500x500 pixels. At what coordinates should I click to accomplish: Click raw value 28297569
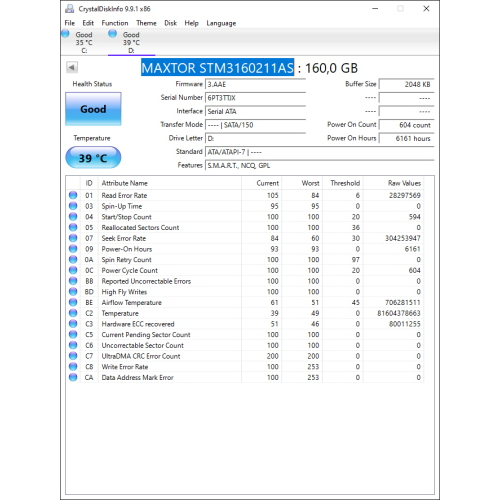tap(405, 195)
